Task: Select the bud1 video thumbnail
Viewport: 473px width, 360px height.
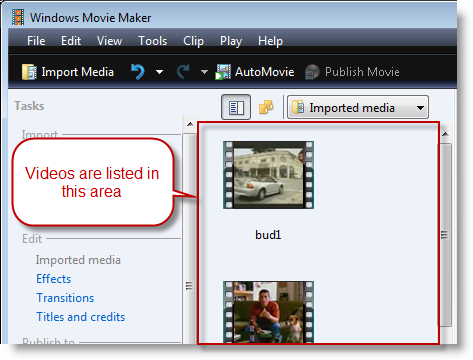Action: (x=268, y=175)
